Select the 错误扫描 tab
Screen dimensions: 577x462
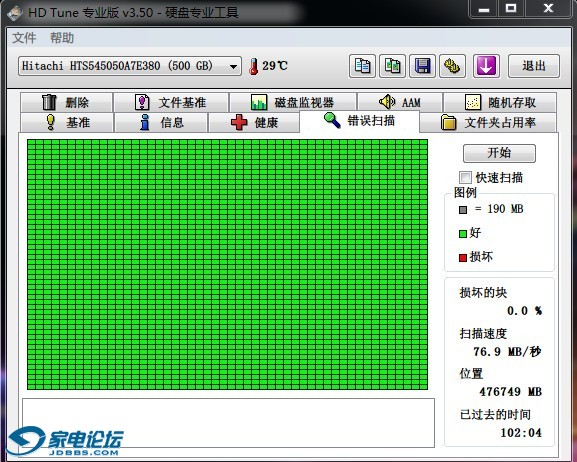point(360,121)
